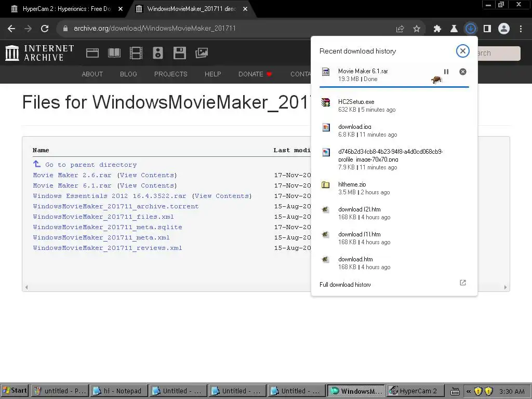Download Movie Maker 6.1.rar file link
This screenshot has width=532, height=399.
[72, 185]
